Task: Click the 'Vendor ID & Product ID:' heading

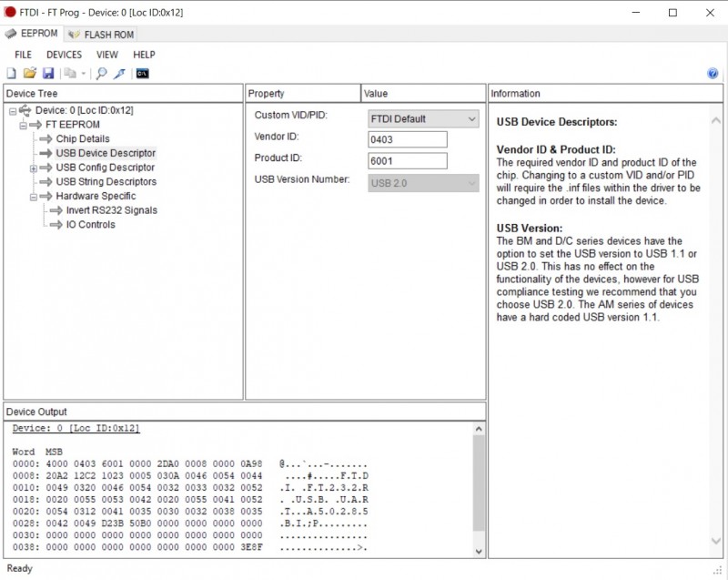Action: tap(556, 150)
